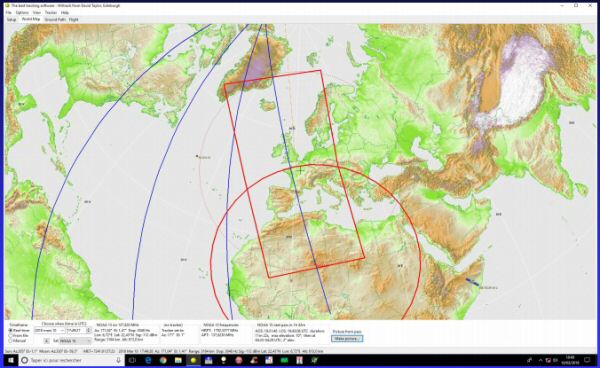Click the active WXtrack taskbar icon
Screen dimensions: 600x368
(193, 360)
